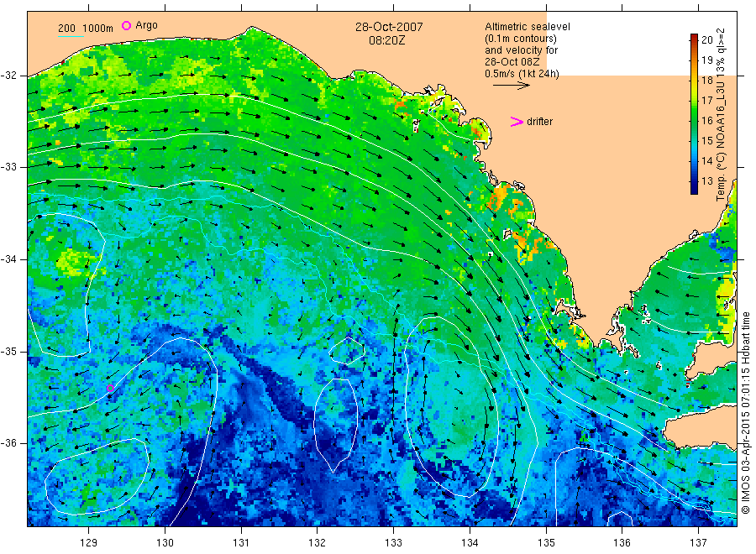The height and width of the screenshot is (554, 756).
Task: Click the longitude label 135
Action: pyautogui.click(x=546, y=543)
